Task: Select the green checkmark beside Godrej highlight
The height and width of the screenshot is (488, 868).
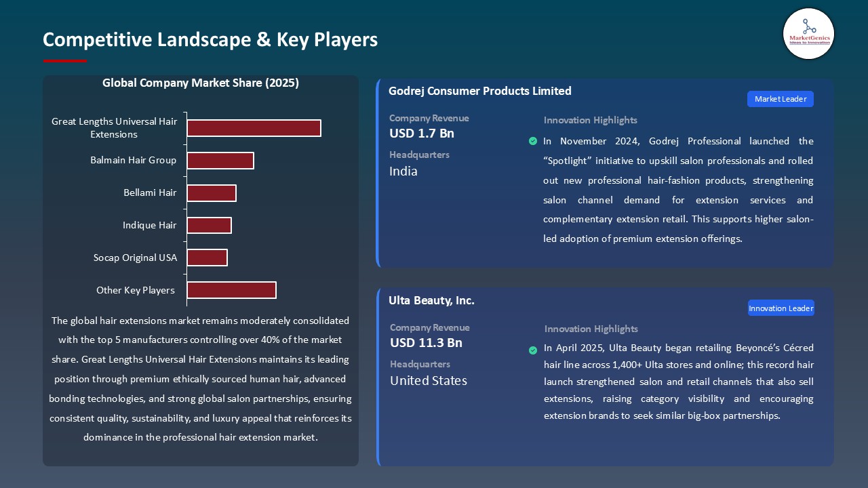Action: click(x=533, y=141)
